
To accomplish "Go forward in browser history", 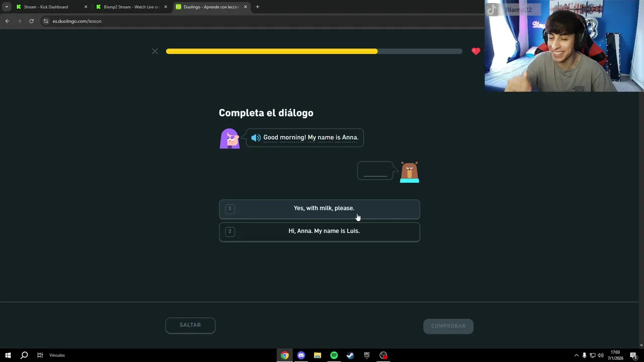I will click(x=19, y=21).
